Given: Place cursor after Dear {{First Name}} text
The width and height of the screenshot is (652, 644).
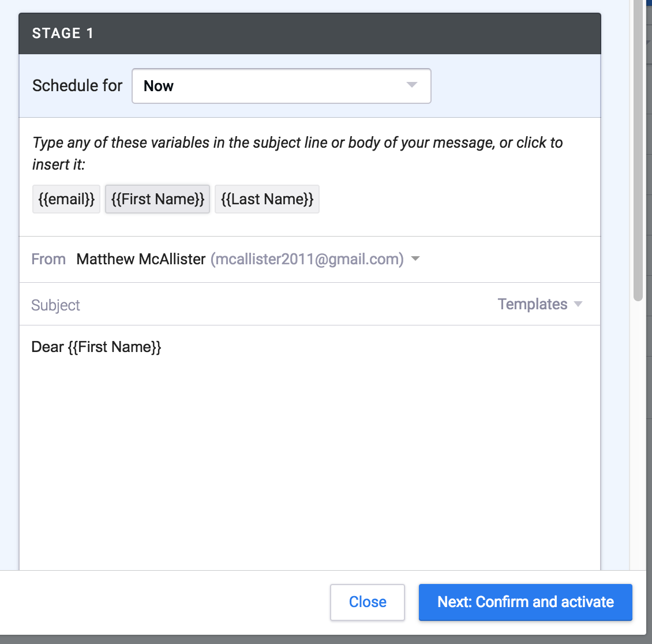Looking at the screenshot, I should [162, 347].
